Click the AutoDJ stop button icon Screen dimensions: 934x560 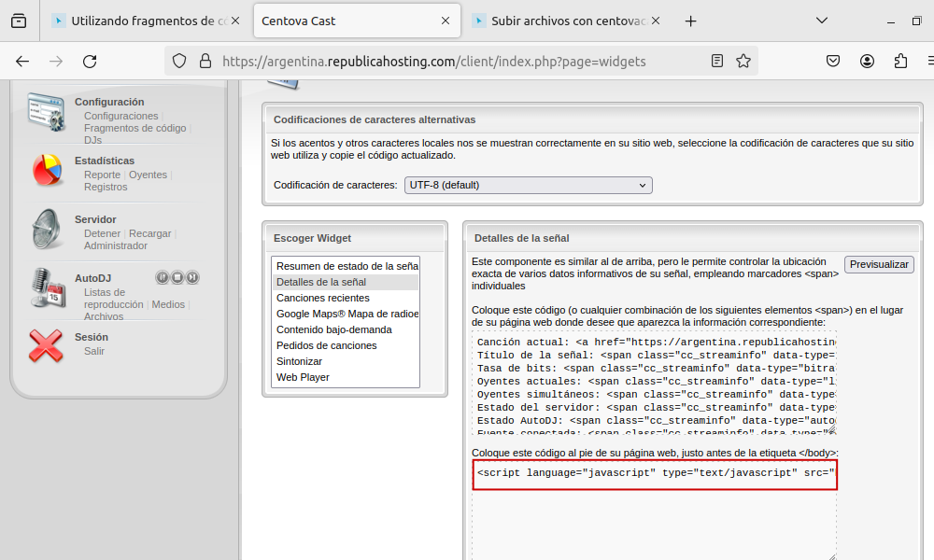(x=177, y=277)
